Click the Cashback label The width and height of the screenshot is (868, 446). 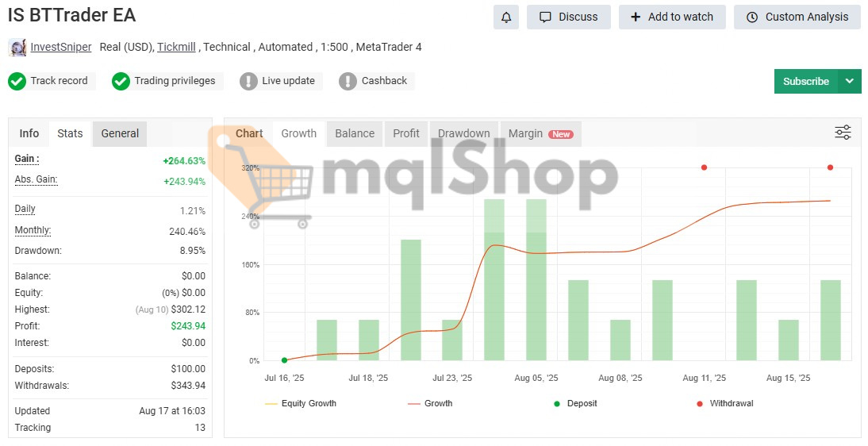click(384, 81)
